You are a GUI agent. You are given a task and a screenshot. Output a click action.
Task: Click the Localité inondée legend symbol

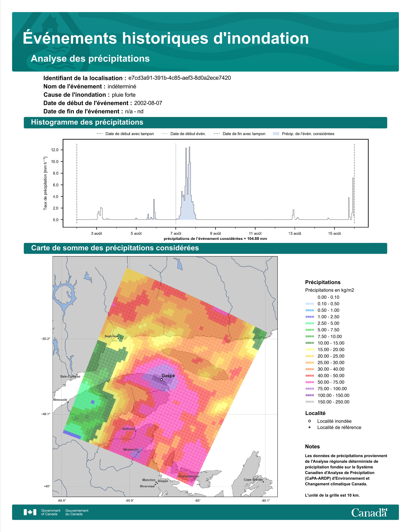(309, 421)
